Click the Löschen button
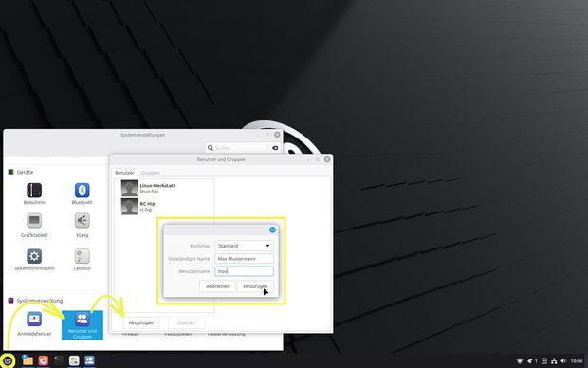The height and width of the screenshot is (368, 588). [x=187, y=322]
